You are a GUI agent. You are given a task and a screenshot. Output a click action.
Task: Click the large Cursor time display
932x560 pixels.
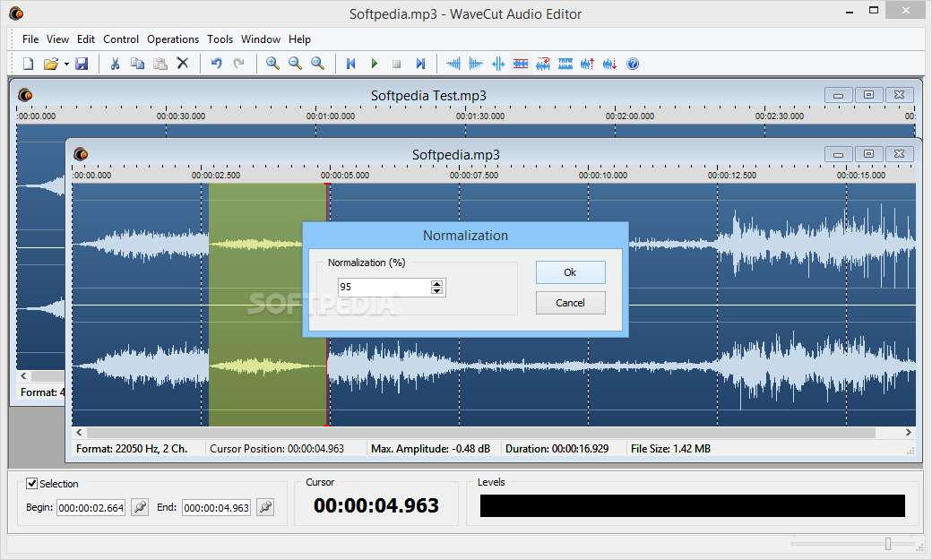click(x=376, y=505)
